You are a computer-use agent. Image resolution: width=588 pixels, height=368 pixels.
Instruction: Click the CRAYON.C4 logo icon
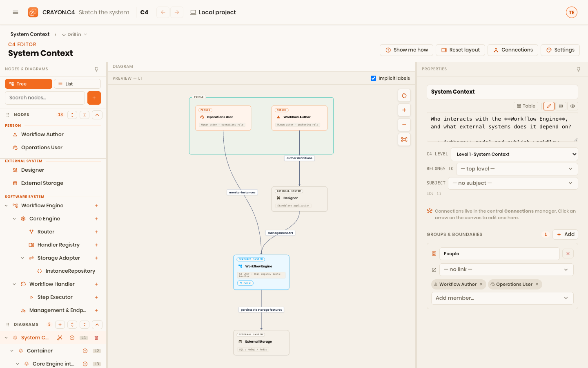coord(33,12)
